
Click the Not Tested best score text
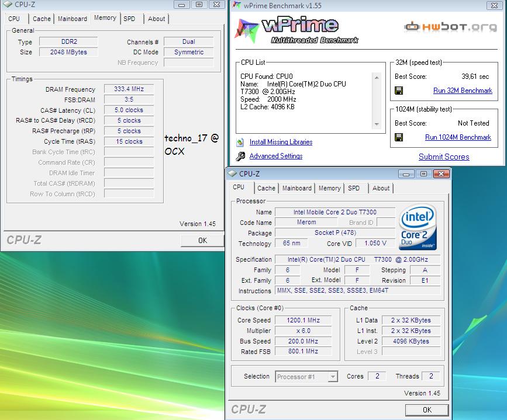[x=473, y=123]
